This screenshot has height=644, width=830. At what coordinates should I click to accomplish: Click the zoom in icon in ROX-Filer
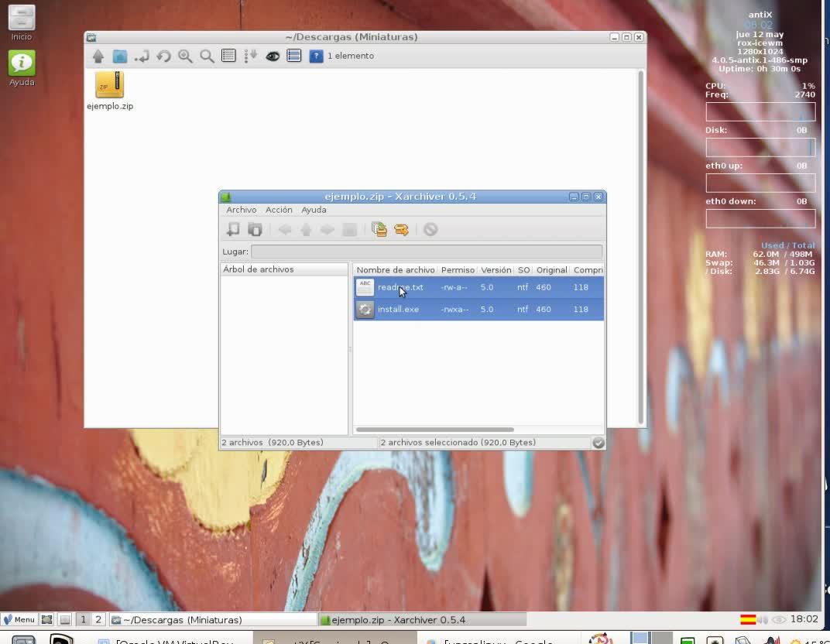pyautogui.click(x=185, y=56)
